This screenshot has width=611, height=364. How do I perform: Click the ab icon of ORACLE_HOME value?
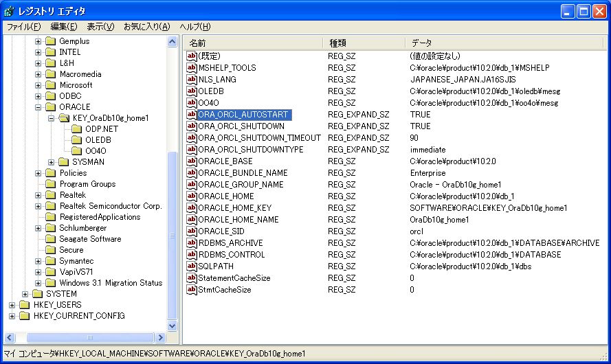[x=191, y=196]
